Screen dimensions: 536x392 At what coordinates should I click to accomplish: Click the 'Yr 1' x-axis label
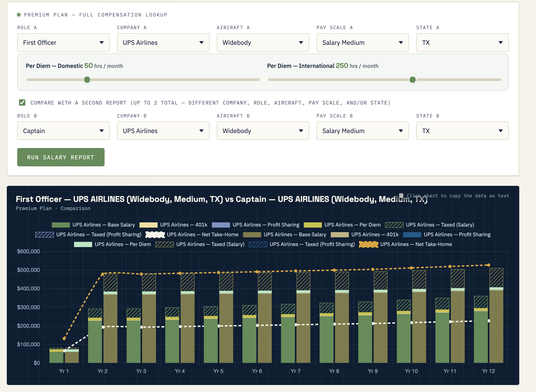(x=64, y=371)
